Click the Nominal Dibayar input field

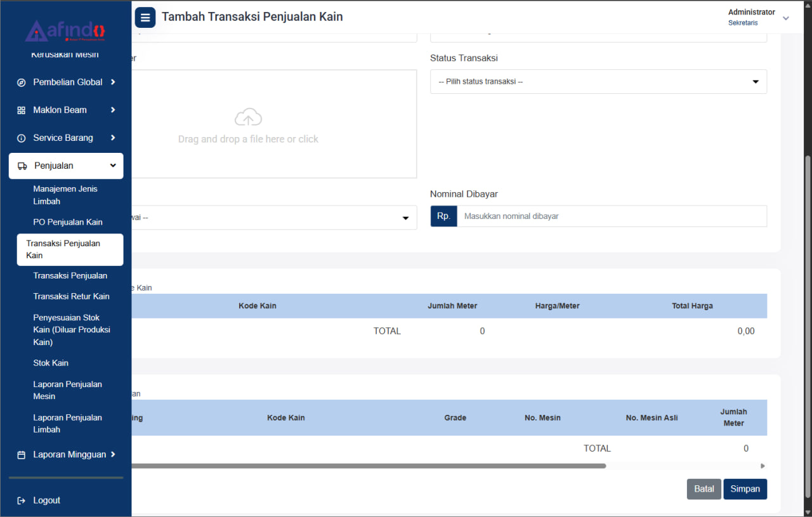pos(612,216)
